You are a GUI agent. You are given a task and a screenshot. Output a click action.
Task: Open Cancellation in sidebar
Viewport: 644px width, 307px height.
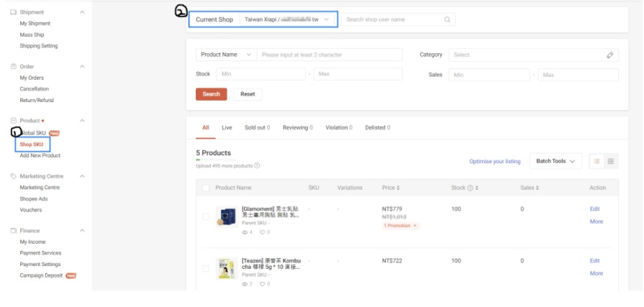point(34,88)
